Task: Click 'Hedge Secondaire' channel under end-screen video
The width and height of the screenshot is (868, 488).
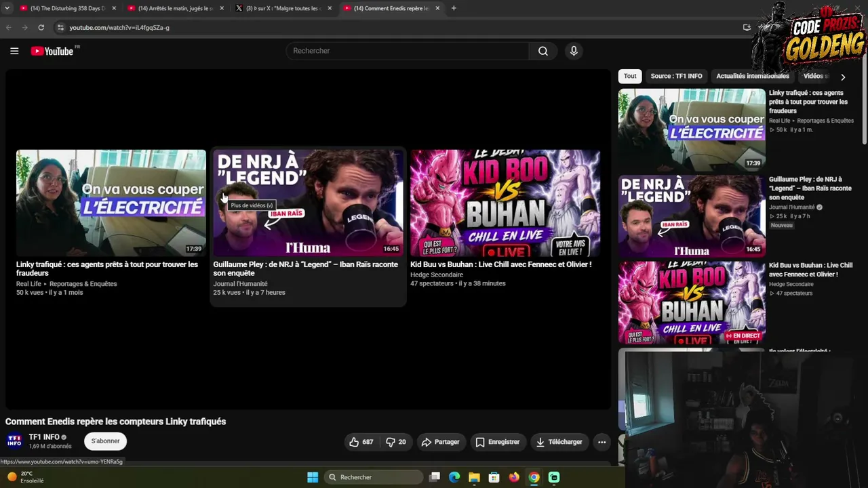Action: pos(437,274)
